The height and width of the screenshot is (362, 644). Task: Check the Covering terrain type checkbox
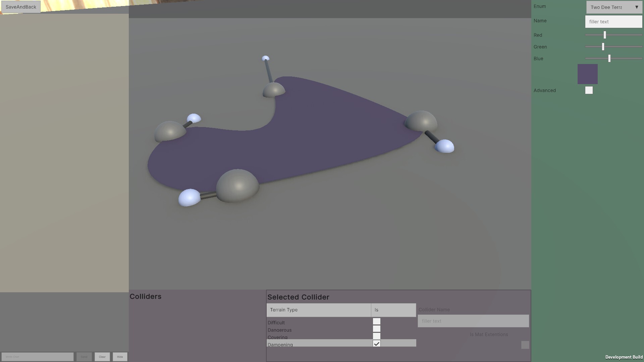click(x=377, y=336)
